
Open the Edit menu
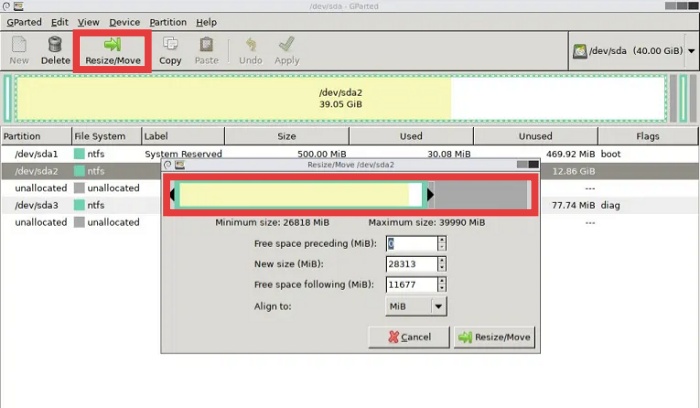(x=59, y=22)
